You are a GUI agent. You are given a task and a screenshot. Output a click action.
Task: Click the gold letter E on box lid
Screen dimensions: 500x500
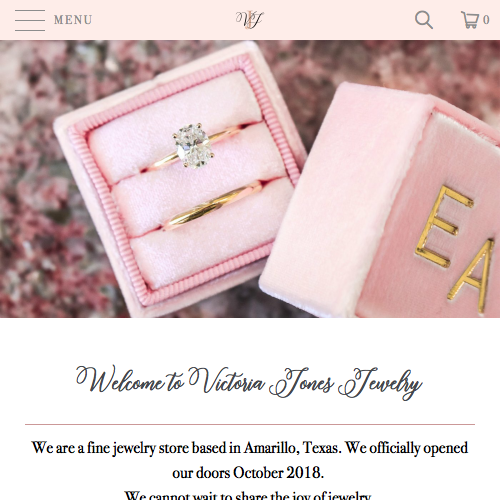(443, 227)
